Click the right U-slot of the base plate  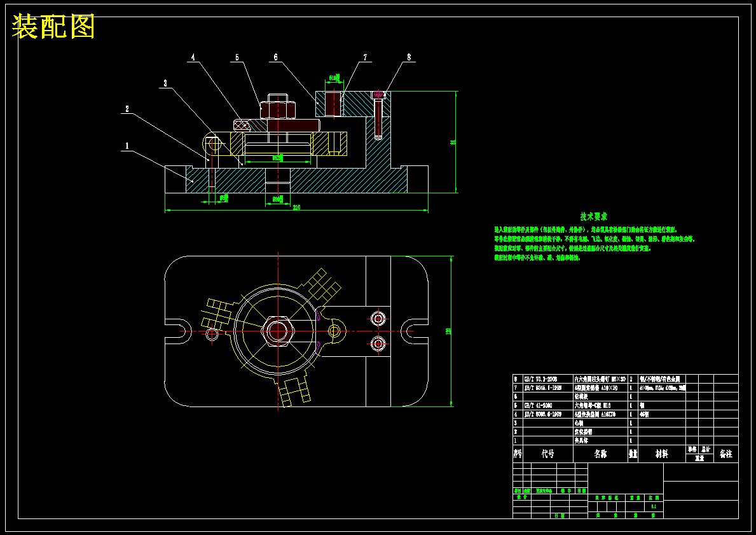(416, 331)
